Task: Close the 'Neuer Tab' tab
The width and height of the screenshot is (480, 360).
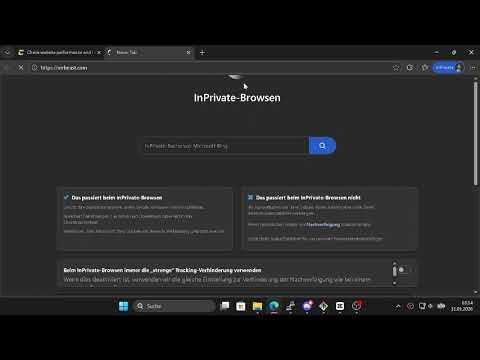Action: (x=188, y=52)
